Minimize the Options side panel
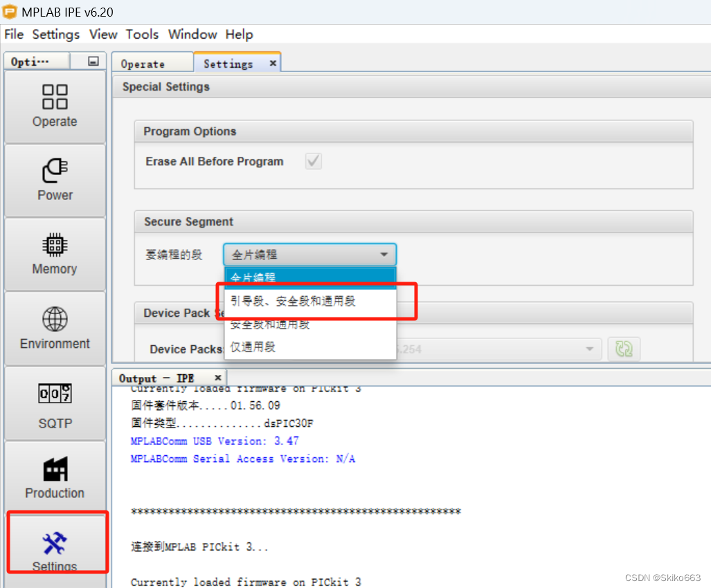 (x=93, y=61)
